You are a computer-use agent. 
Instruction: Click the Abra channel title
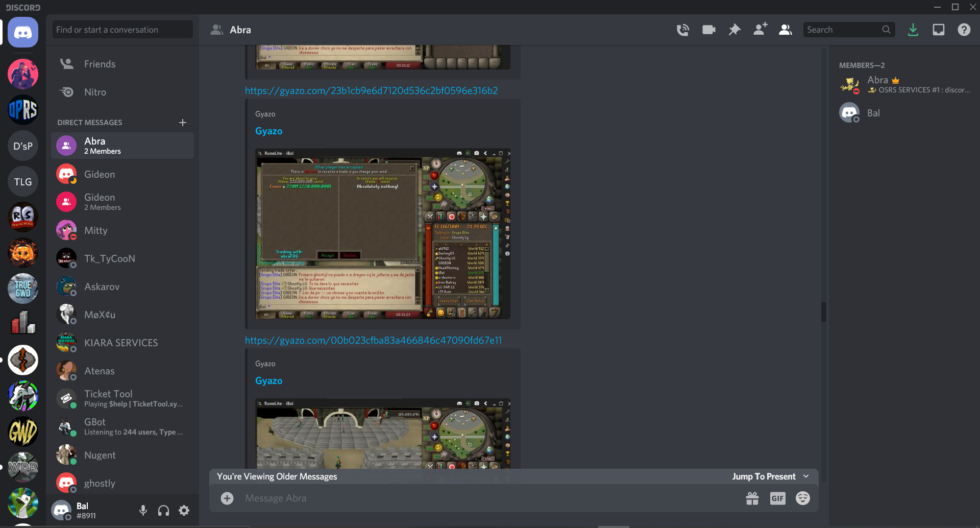240,30
